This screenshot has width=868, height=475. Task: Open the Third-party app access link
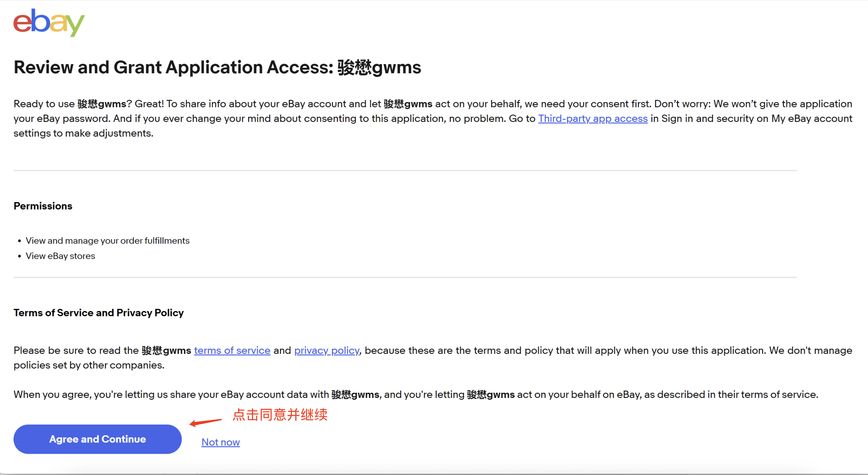point(593,118)
